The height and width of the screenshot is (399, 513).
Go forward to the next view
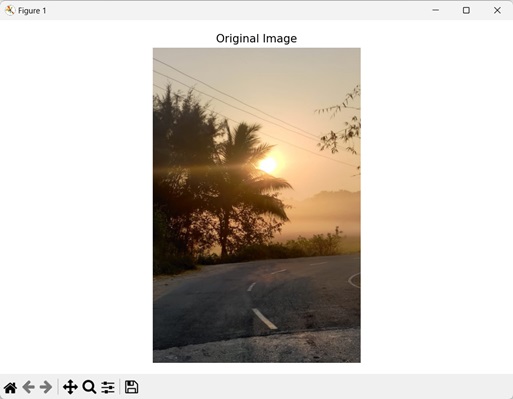(46, 387)
